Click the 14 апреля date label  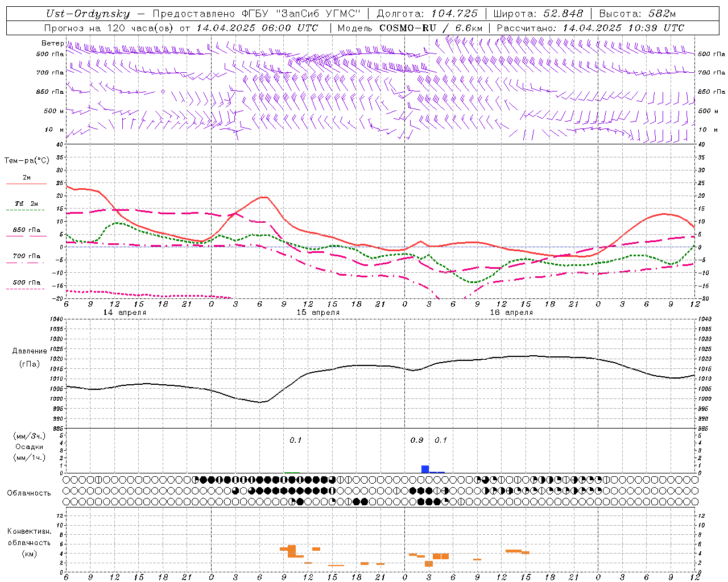tap(125, 313)
